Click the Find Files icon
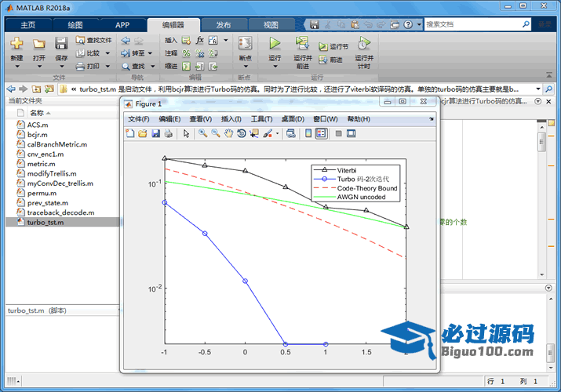561x392 pixels. click(x=80, y=40)
